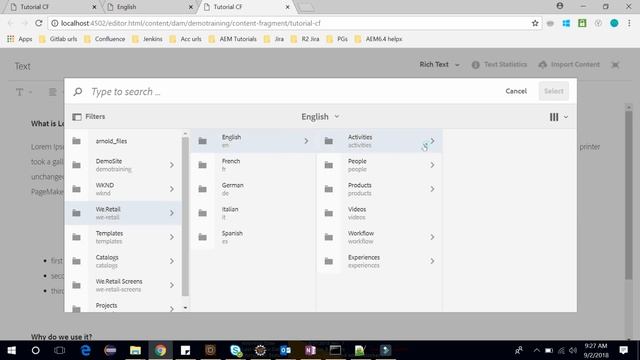This screenshot has width=640, height=360.
Task: Select the English folder icon
Action: pyautogui.click(x=202, y=141)
